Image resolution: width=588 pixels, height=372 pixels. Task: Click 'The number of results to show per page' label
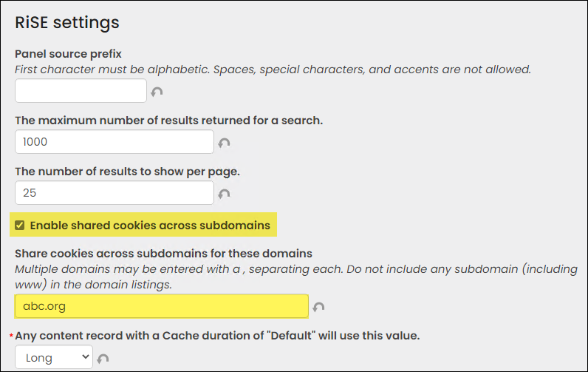click(x=128, y=172)
